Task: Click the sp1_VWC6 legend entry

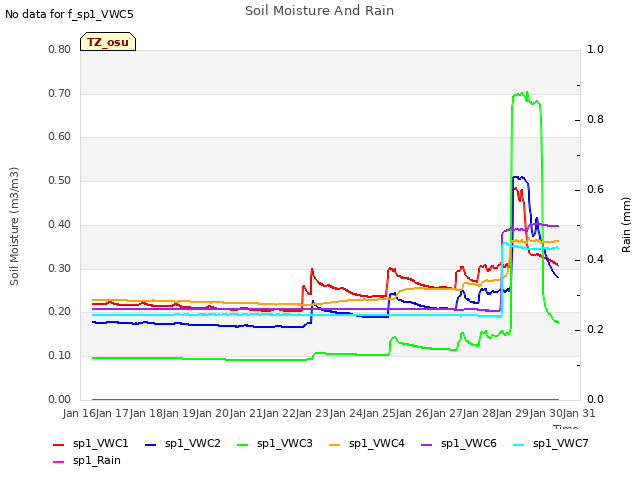Action: (459, 444)
